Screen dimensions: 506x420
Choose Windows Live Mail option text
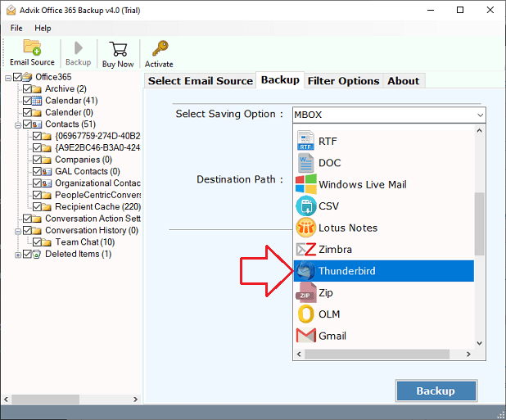coord(363,184)
